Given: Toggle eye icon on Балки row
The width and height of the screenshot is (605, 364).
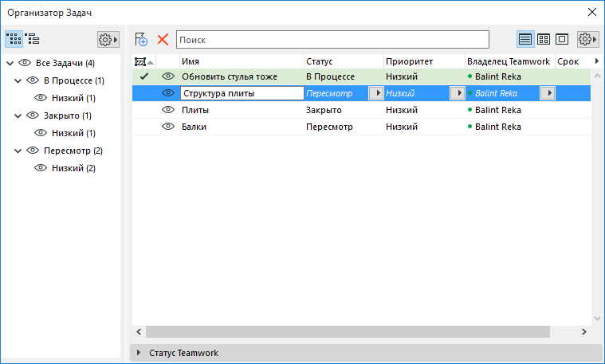Looking at the screenshot, I should [168, 127].
